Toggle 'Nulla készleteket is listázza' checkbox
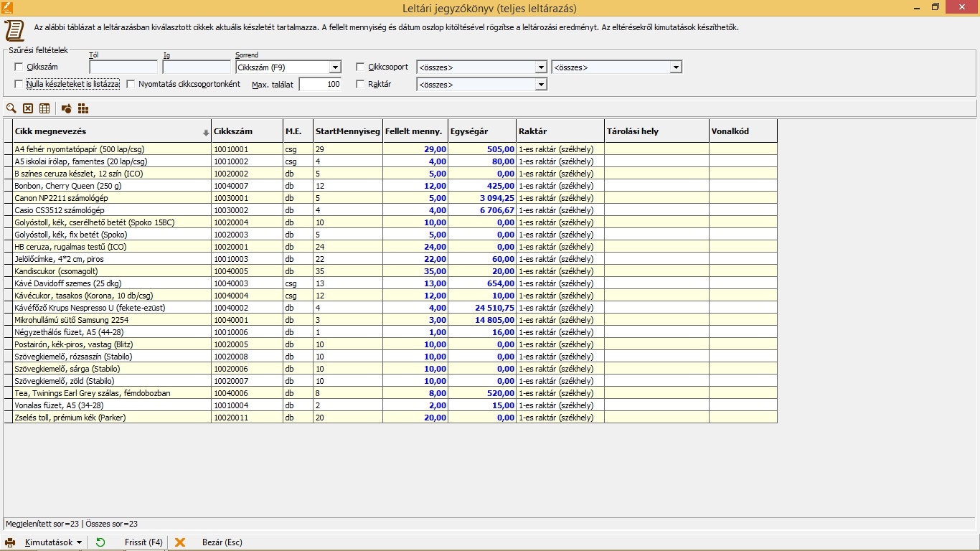The image size is (980, 551). 19,84
